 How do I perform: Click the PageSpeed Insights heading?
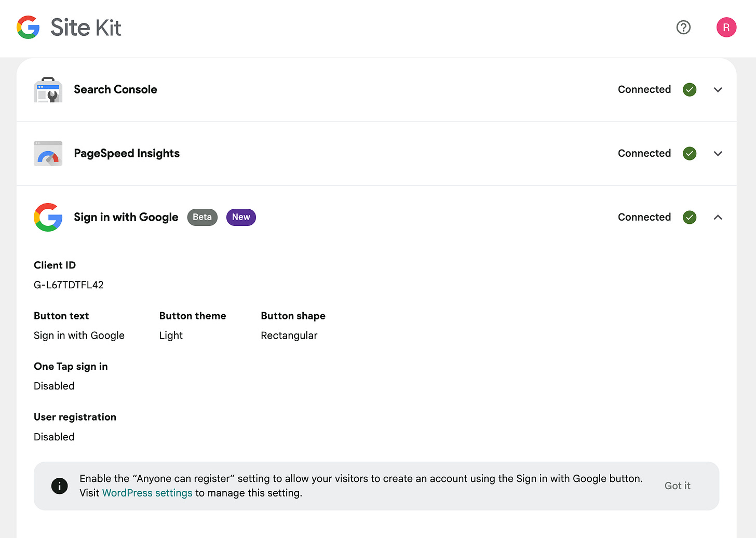(127, 153)
